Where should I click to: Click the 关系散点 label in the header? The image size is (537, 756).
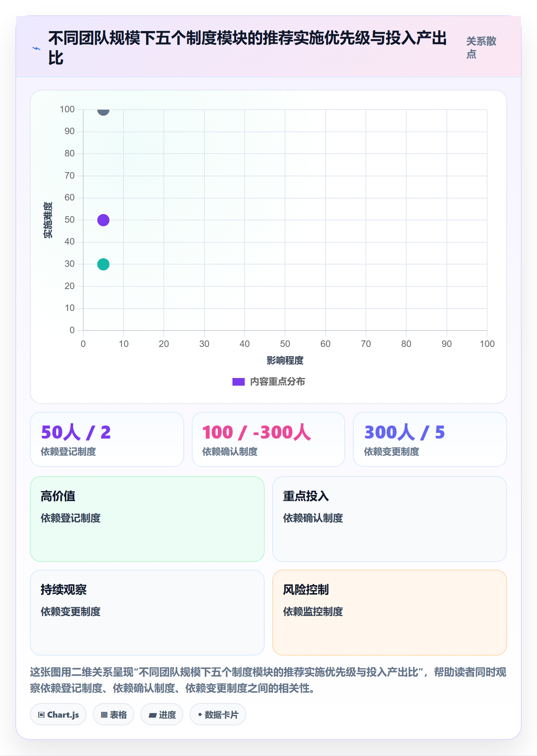coord(481,48)
